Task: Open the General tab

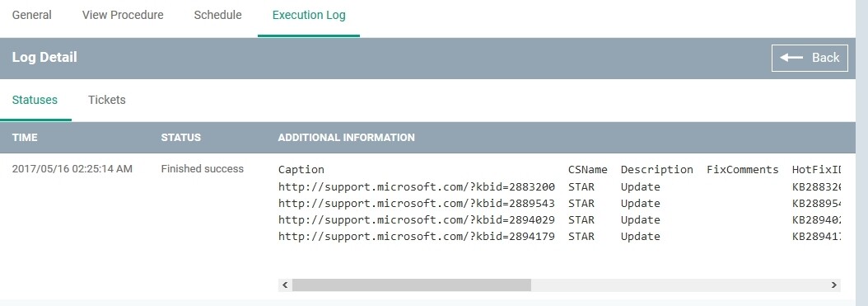Action: (32, 15)
